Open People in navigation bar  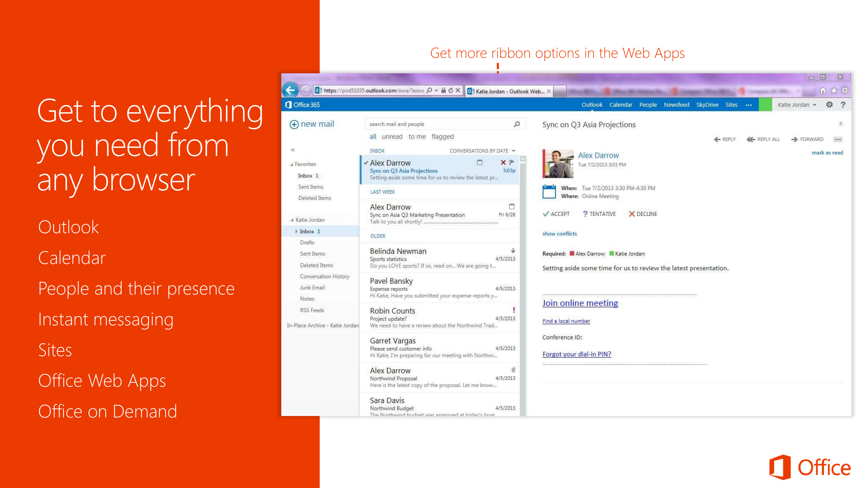click(x=648, y=105)
